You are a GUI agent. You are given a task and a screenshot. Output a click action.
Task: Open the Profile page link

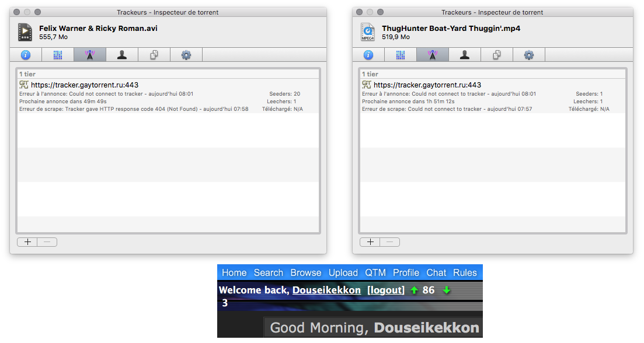coord(406,272)
